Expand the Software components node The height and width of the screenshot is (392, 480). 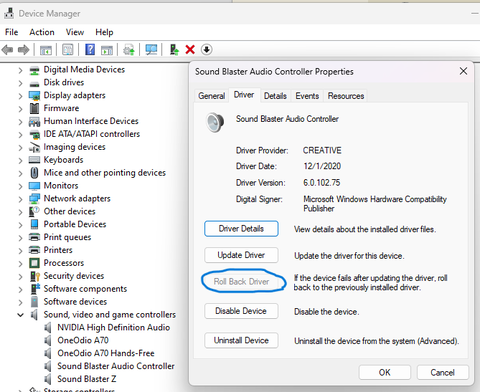[20, 289]
